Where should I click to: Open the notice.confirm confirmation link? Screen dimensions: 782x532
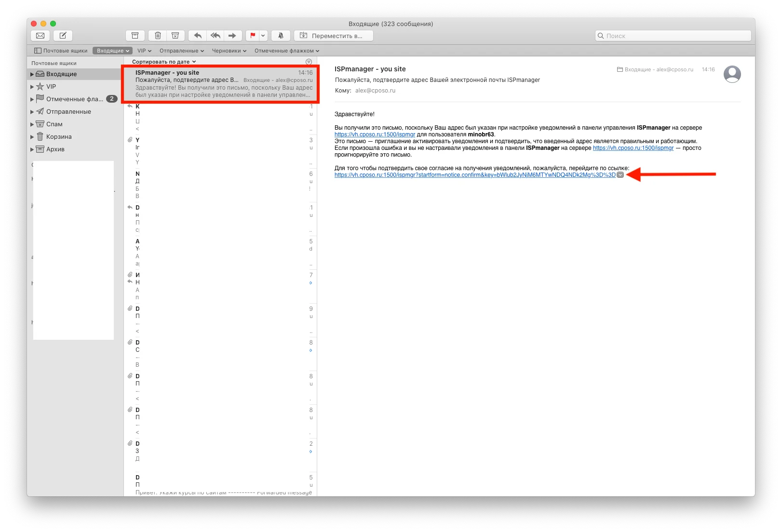(x=474, y=175)
